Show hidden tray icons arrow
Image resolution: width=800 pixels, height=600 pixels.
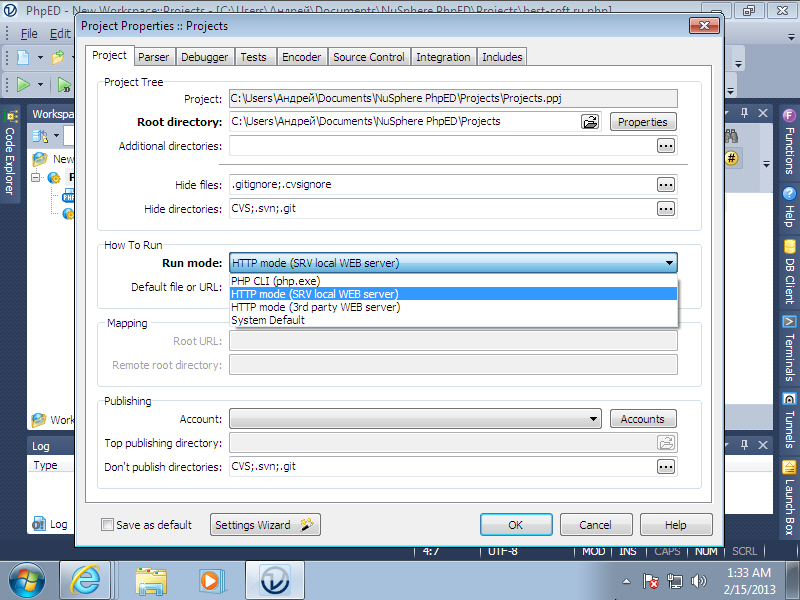[x=627, y=581]
